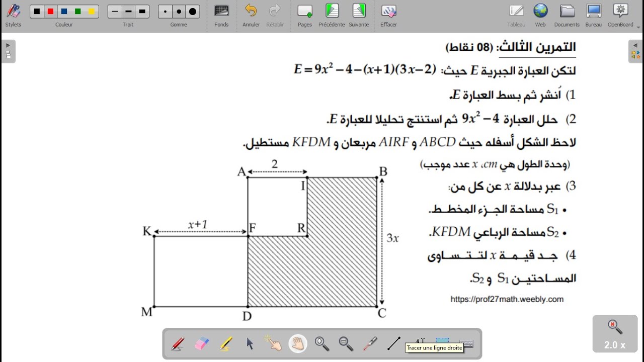Select the laser pointer tool
Image resolution: width=644 pixels, height=362 pixels.
(370, 343)
